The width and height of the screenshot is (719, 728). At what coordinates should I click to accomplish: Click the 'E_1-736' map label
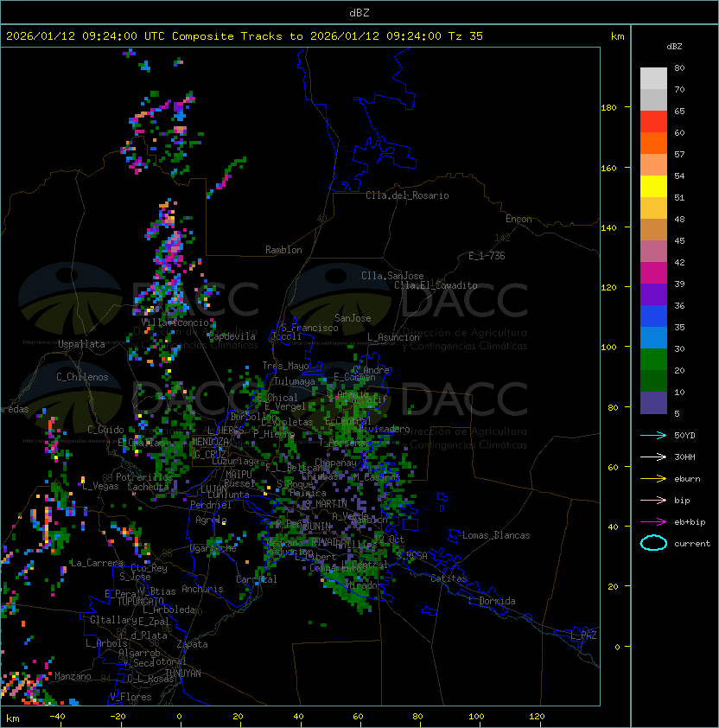click(487, 256)
